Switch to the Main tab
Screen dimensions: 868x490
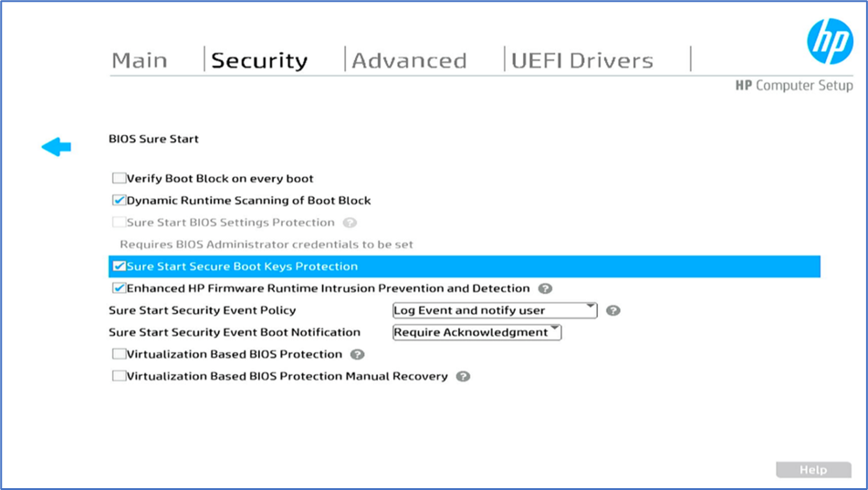140,61
